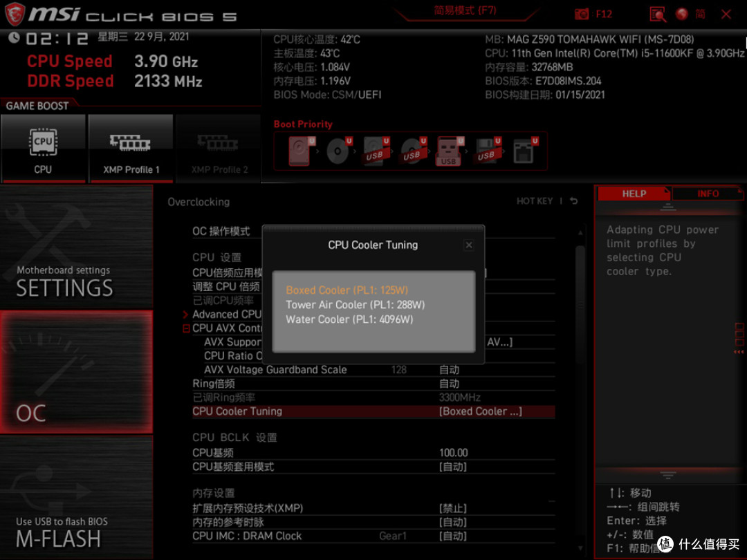
Task: Open the OC overclocking section
Action: (76, 372)
